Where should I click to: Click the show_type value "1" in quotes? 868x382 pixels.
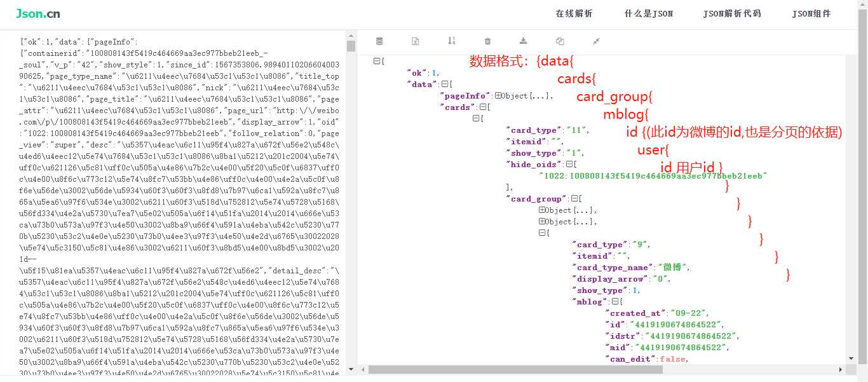click(x=576, y=153)
